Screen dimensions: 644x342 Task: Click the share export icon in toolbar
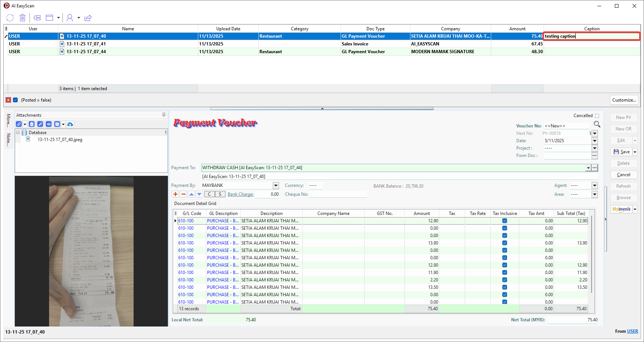point(88,18)
